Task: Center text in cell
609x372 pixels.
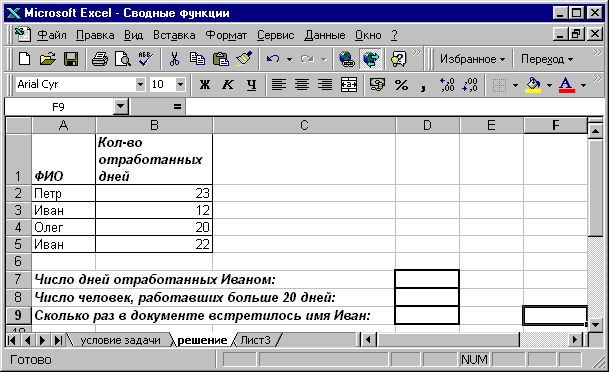Action: coord(302,84)
